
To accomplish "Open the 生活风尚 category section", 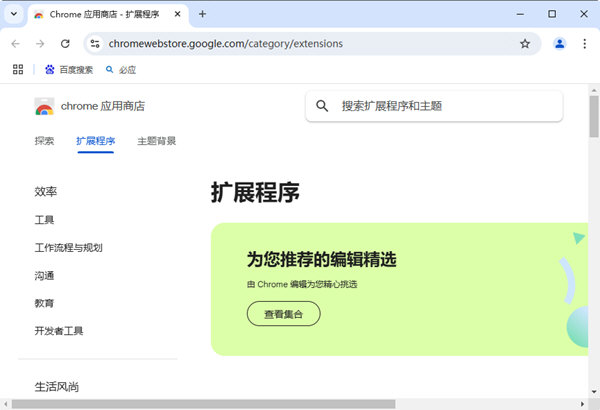I will 57,387.
